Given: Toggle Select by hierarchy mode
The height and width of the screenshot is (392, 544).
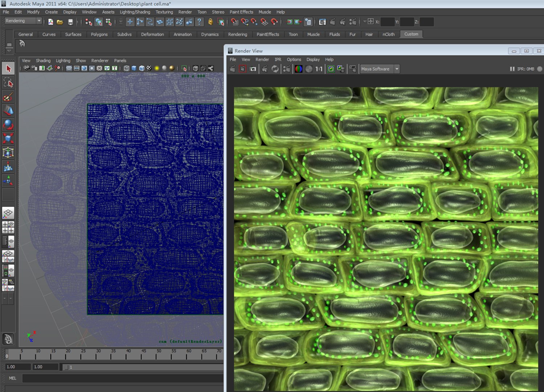Looking at the screenshot, I should click(x=89, y=22).
